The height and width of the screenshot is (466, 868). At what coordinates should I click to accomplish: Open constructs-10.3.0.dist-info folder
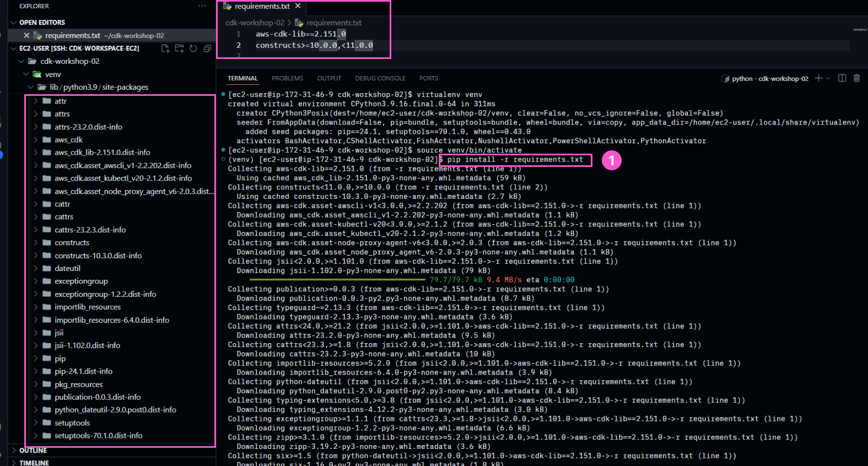point(98,256)
